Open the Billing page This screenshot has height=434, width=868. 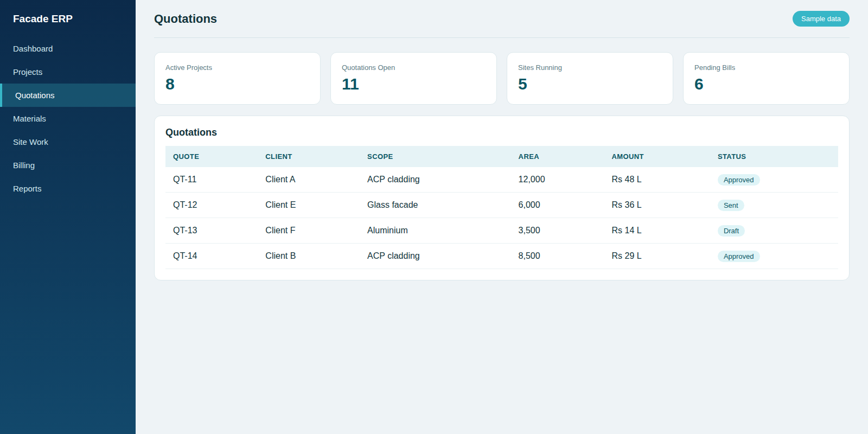pyautogui.click(x=67, y=165)
